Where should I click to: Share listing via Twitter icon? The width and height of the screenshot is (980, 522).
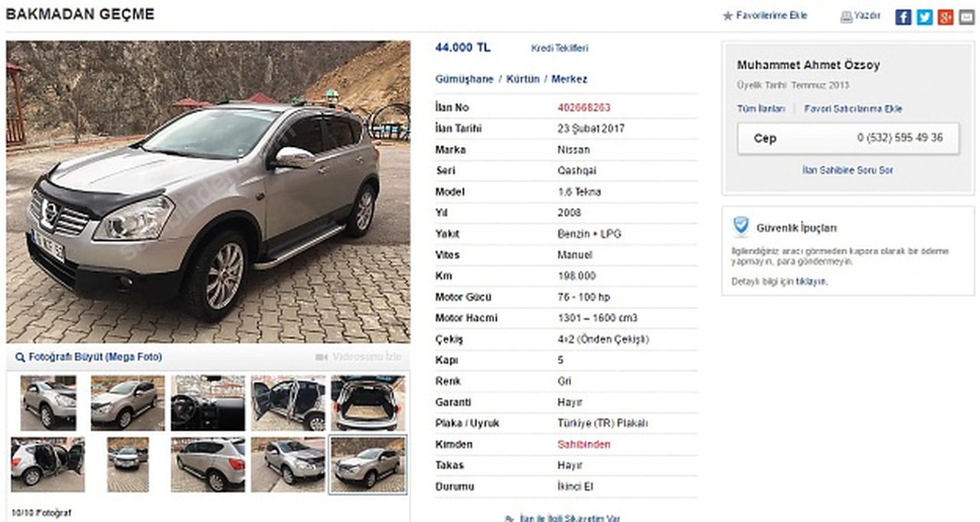(924, 17)
